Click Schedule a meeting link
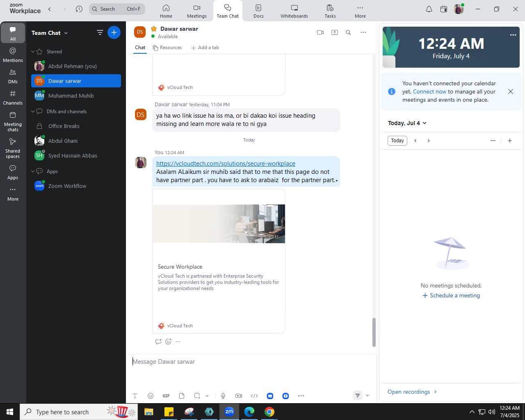This screenshot has width=525, height=420. click(451, 296)
